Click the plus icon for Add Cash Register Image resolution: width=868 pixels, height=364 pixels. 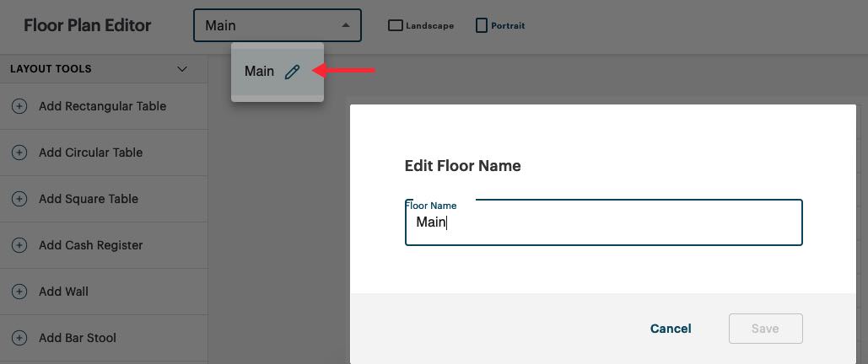click(x=19, y=245)
